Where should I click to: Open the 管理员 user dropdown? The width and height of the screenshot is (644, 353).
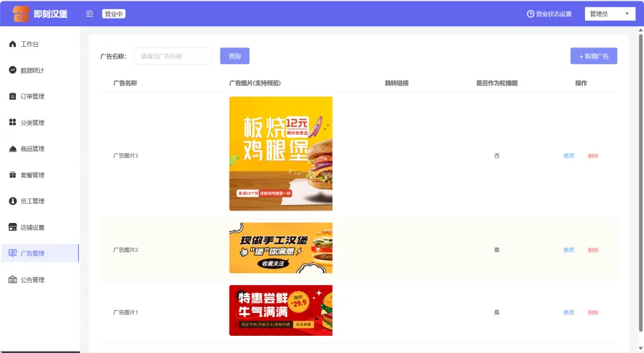pos(610,14)
